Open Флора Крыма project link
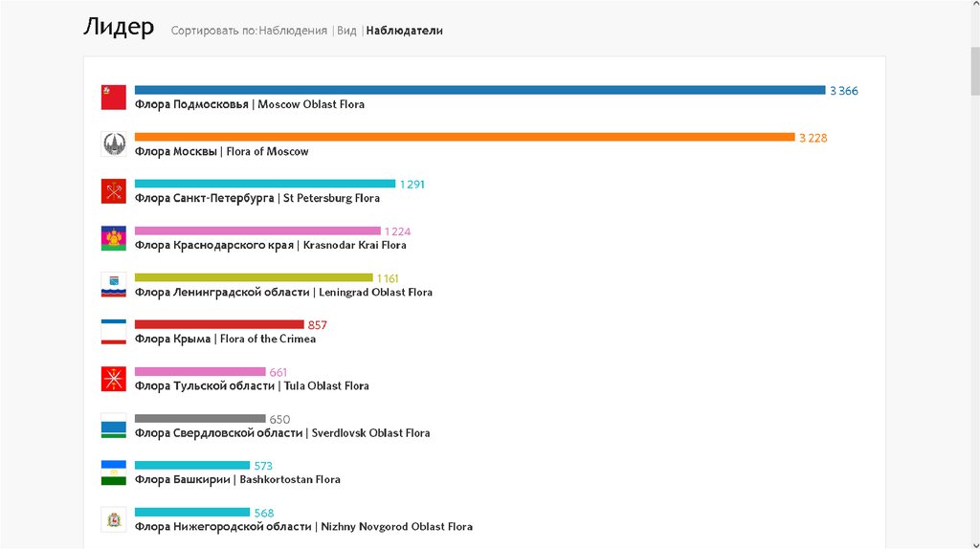This screenshot has height=549, width=980. [225, 339]
